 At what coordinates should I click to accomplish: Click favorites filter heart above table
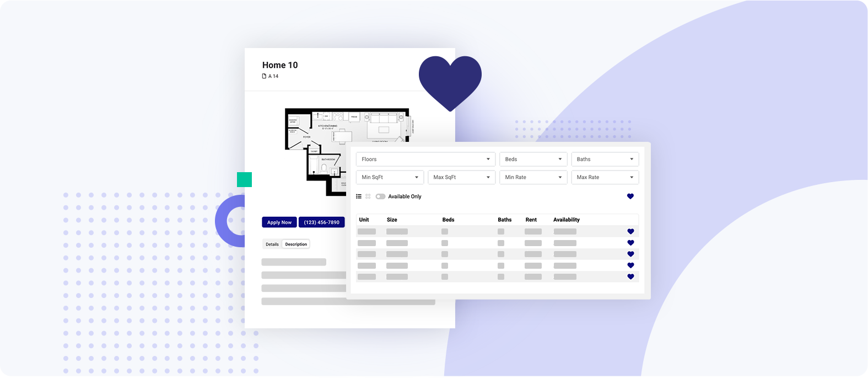coord(630,196)
